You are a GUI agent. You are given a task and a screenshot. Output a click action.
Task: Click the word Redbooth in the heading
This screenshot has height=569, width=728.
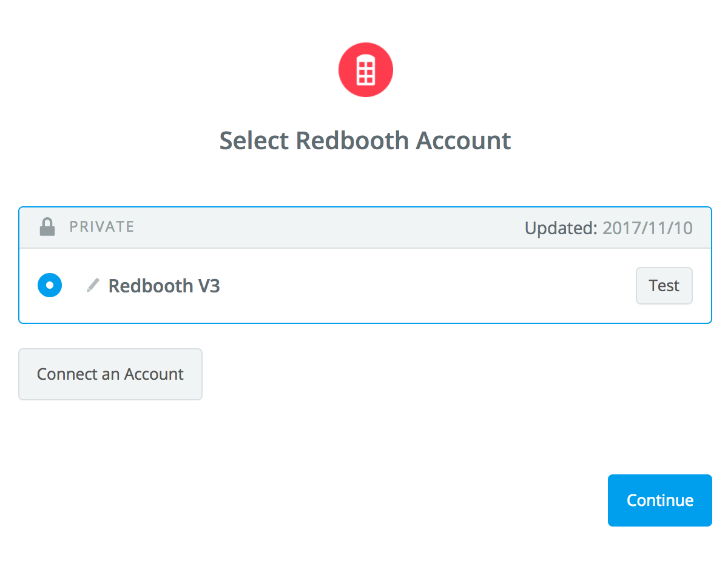352,141
